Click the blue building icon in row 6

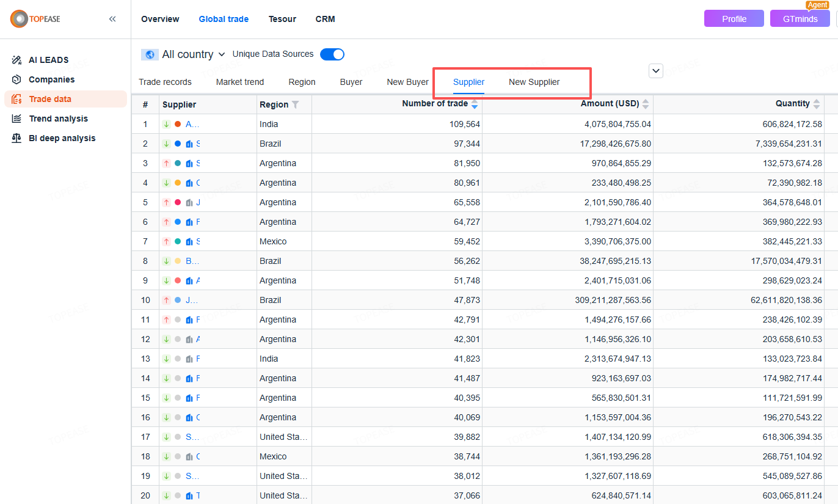(189, 222)
